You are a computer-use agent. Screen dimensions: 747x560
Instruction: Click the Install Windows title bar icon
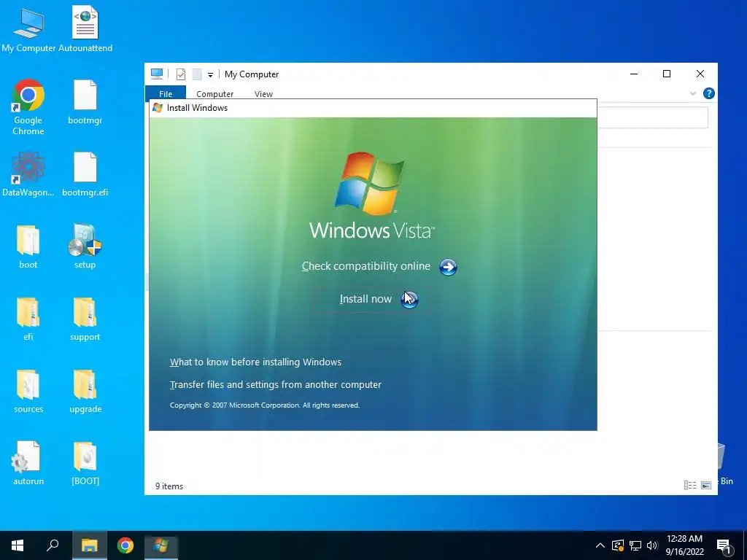pos(158,108)
